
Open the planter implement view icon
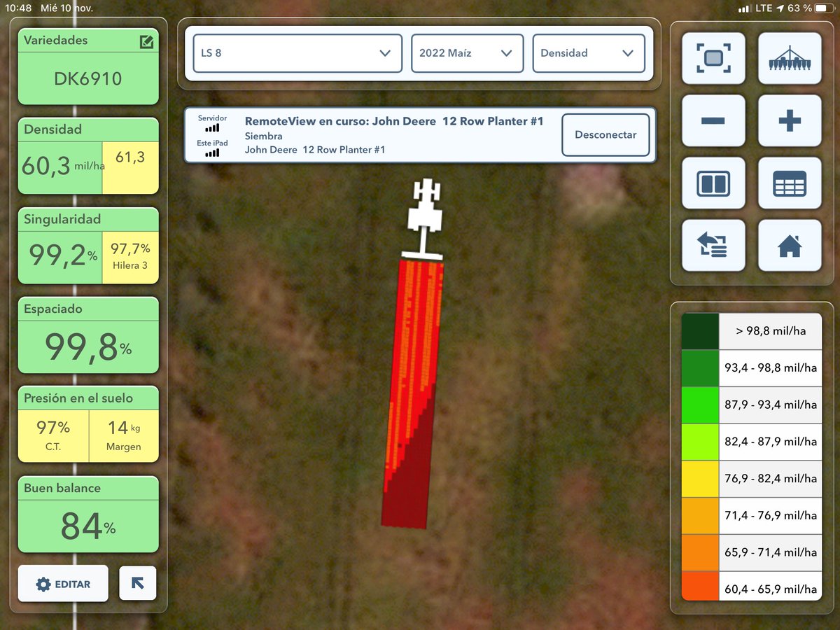[x=790, y=59]
